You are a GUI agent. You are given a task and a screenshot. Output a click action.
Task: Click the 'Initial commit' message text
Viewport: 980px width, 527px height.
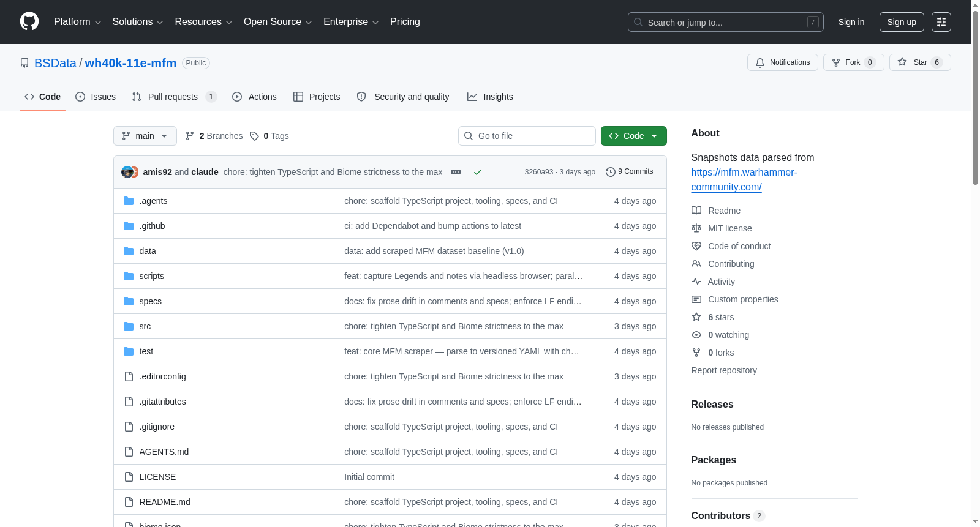(369, 477)
